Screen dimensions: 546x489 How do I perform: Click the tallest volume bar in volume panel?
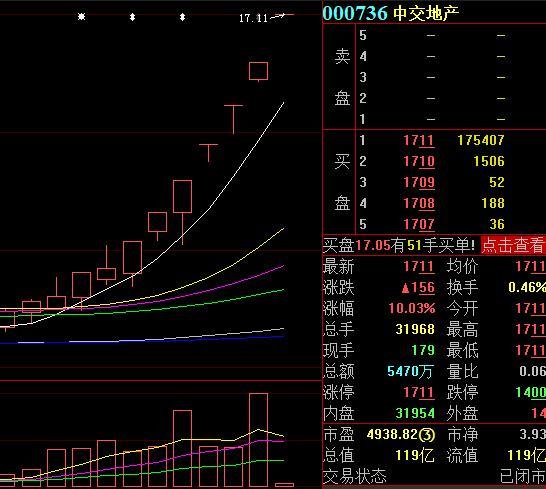click(259, 440)
